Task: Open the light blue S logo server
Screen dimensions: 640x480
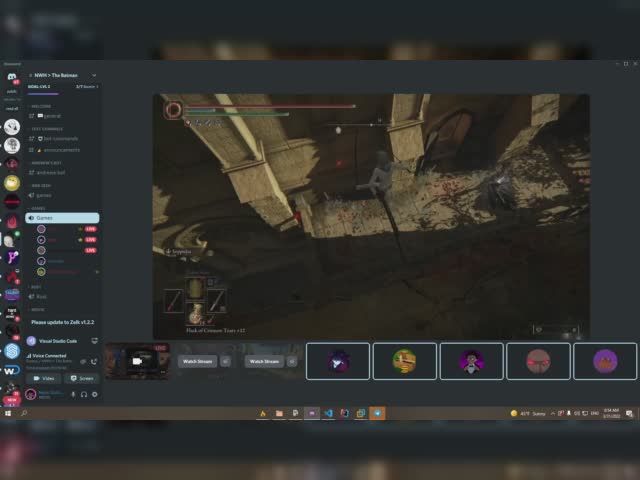Action: point(12,351)
